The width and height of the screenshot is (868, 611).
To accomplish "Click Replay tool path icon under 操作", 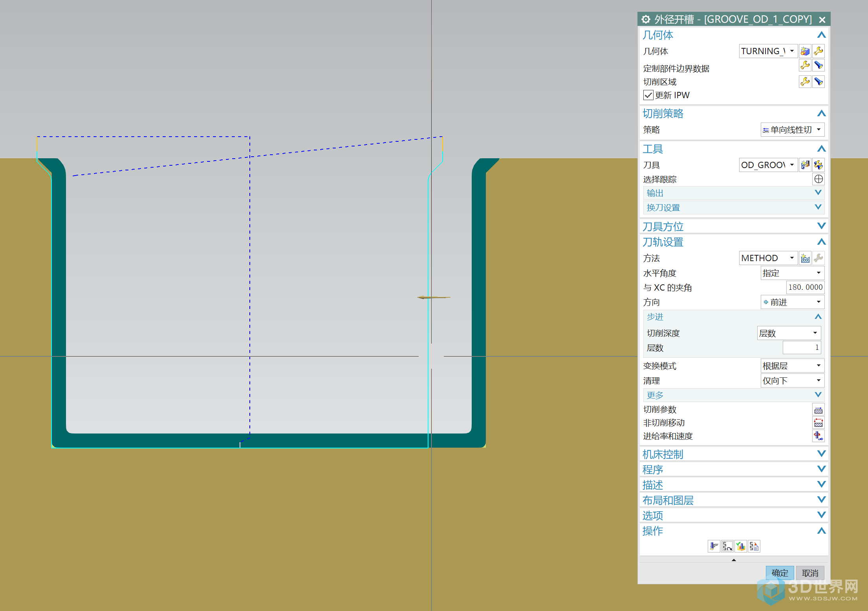I will click(x=727, y=546).
